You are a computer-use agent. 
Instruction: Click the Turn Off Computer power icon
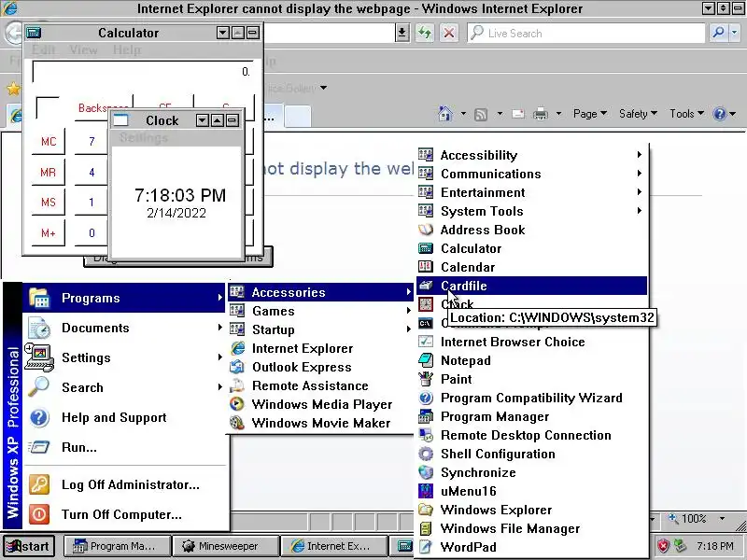(x=39, y=514)
